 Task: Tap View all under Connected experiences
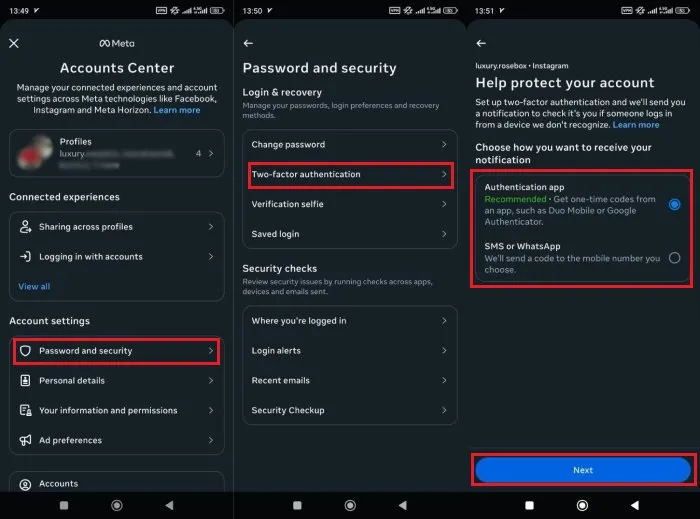[x=34, y=286]
